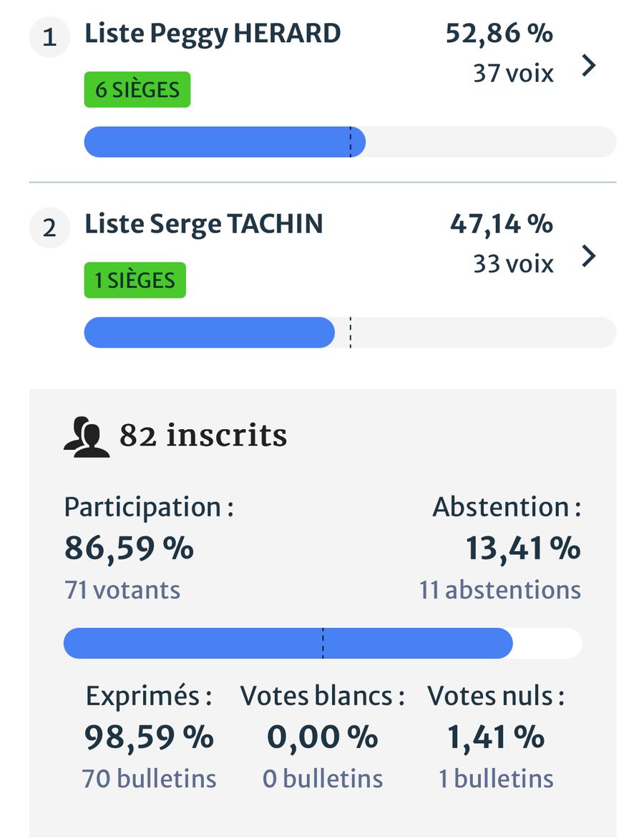Click the Votes nuls 1,41 % value
The image size is (644, 839).
tap(496, 737)
